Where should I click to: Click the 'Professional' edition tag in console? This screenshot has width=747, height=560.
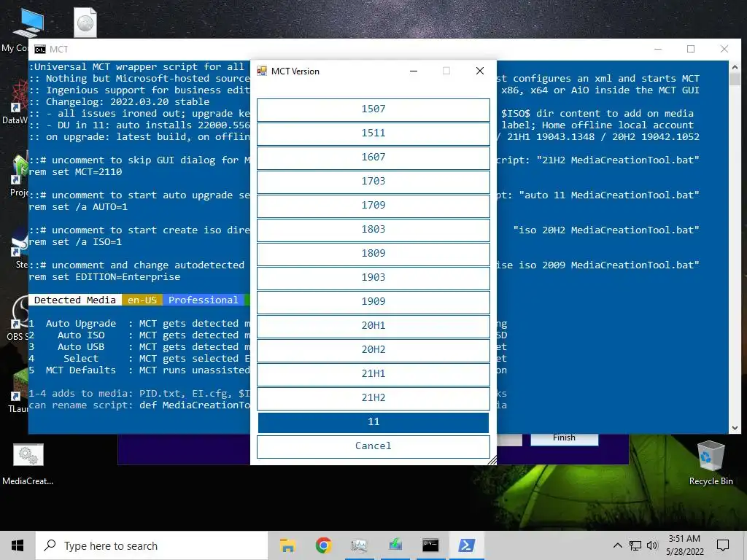[x=203, y=300]
